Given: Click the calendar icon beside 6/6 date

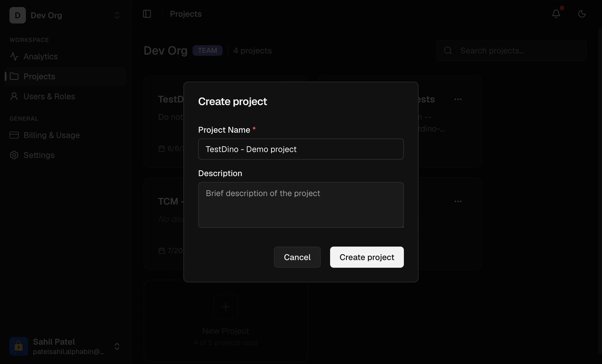Looking at the screenshot, I should [161, 149].
